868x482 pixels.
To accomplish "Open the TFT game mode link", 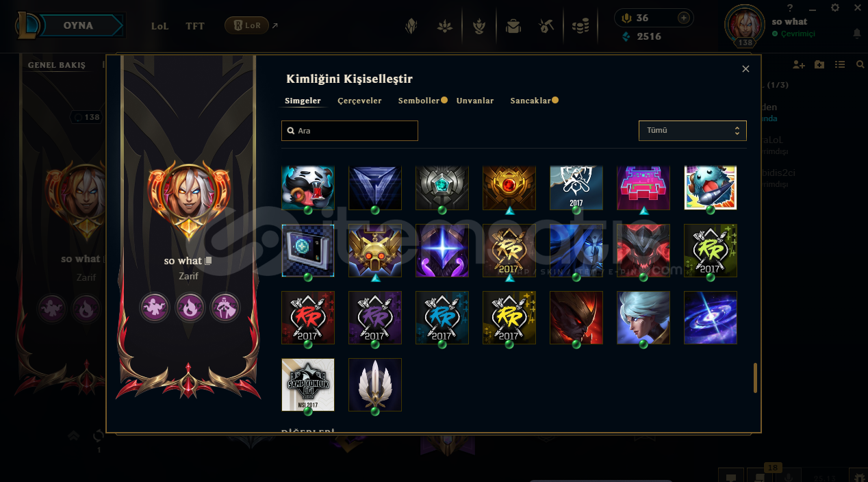I will (x=195, y=26).
